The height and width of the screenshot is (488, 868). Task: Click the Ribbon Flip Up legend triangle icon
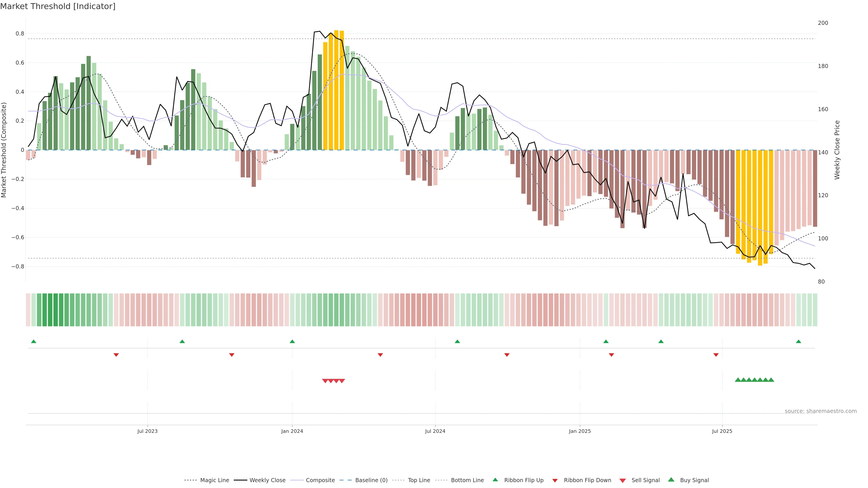pyautogui.click(x=495, y=480)
